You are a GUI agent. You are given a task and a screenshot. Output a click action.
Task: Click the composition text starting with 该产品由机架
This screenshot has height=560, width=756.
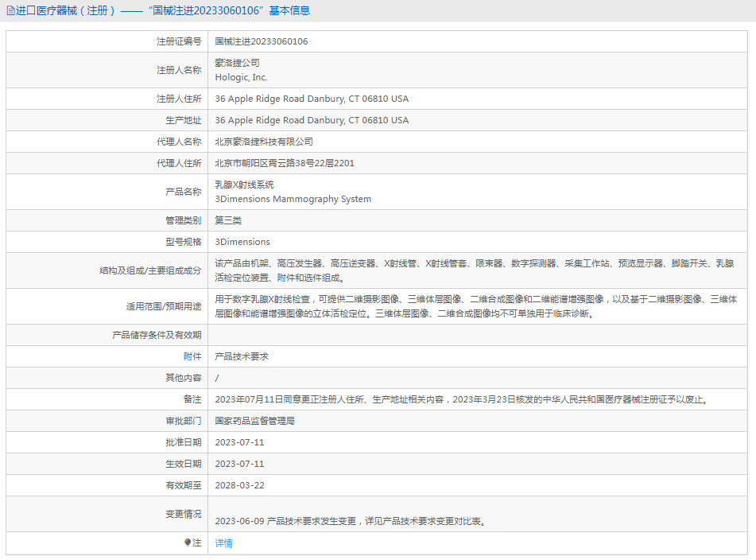click(x=475, y=270)
